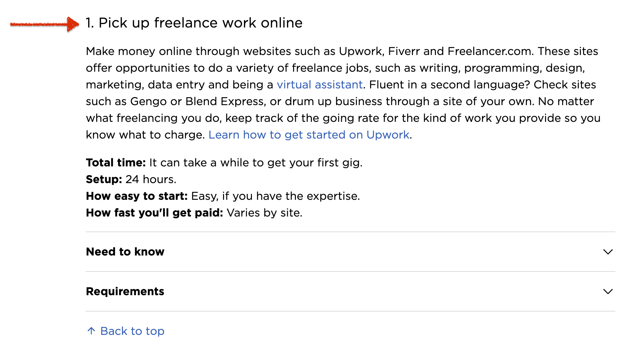
Task: Expand the Requirements chevron arrow
Action: tap(608, 291)
